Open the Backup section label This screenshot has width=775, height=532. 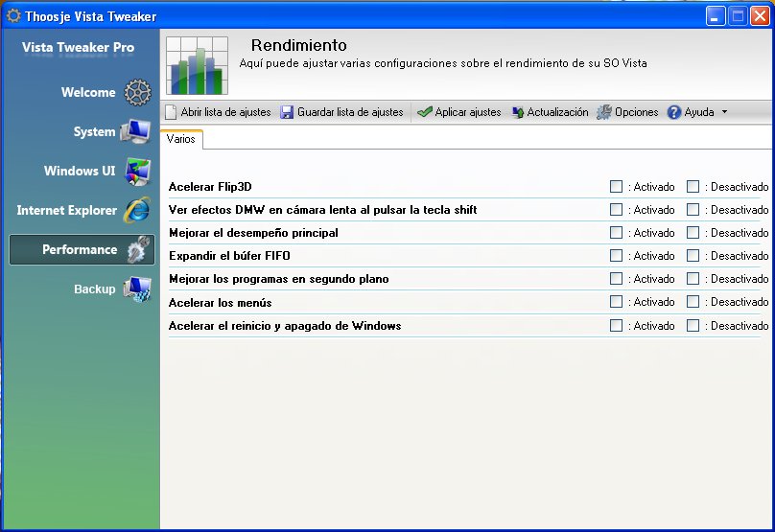coord(94,289)
